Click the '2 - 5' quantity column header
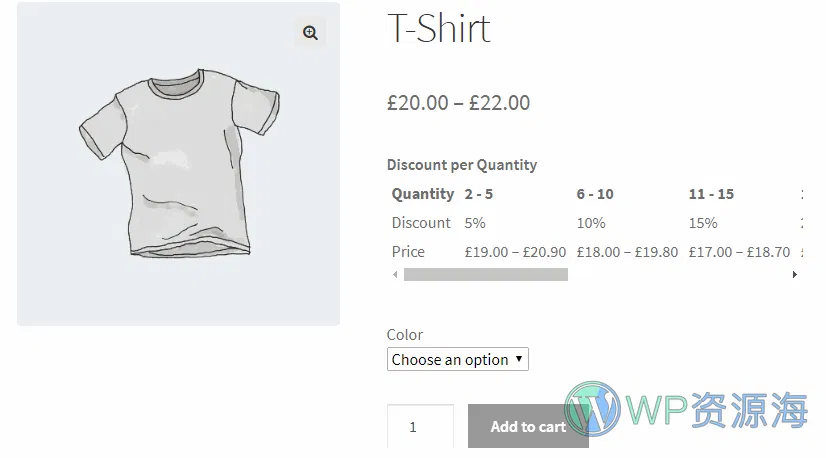 (x=478, y=194)
